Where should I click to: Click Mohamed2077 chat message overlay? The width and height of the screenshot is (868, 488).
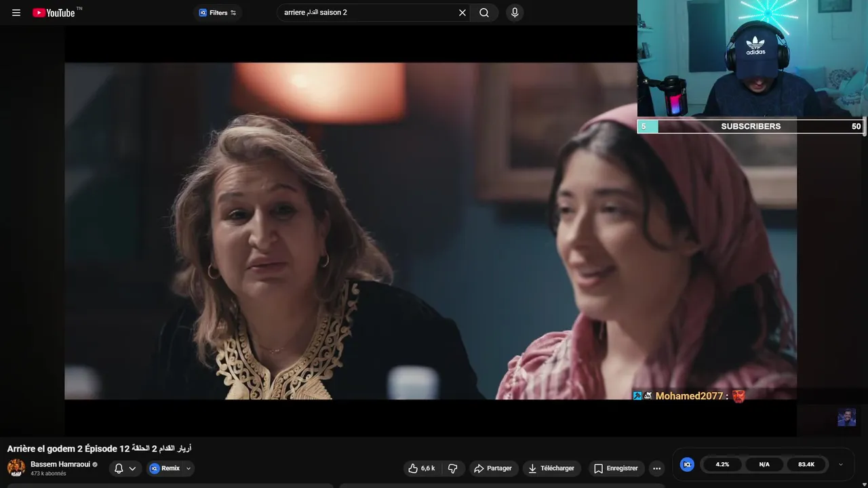point(689,396)
